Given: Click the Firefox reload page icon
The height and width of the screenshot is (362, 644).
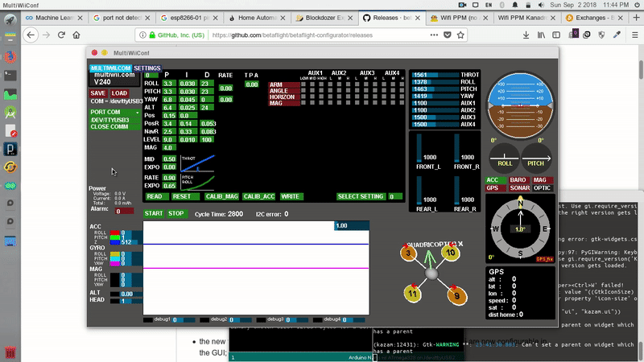Looking at the screenshot, I should pyautogui.click(x=61, y=35).
